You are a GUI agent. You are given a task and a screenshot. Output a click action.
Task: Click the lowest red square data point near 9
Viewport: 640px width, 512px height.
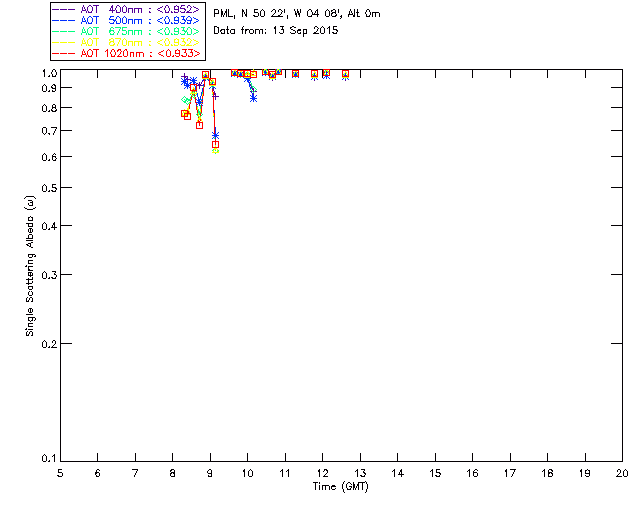point(216,145)
